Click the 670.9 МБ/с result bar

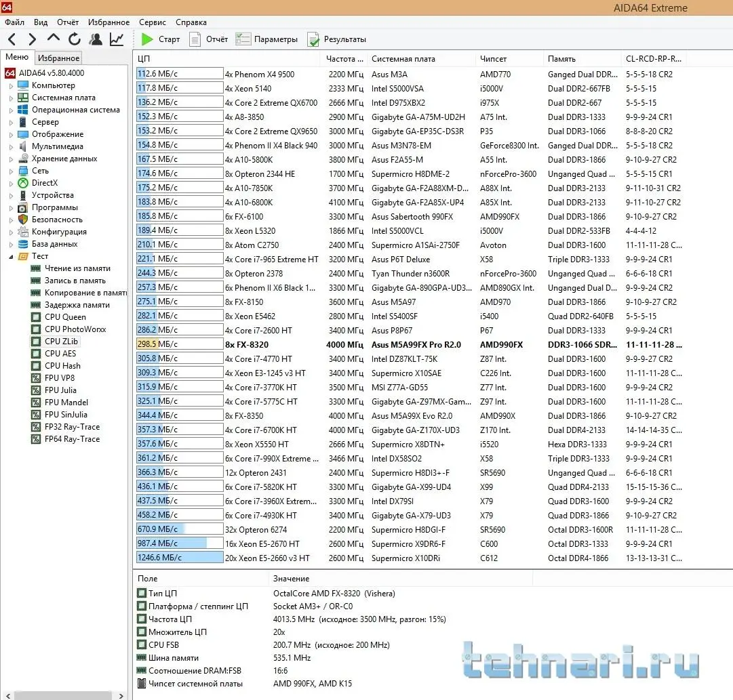[180, 529]
